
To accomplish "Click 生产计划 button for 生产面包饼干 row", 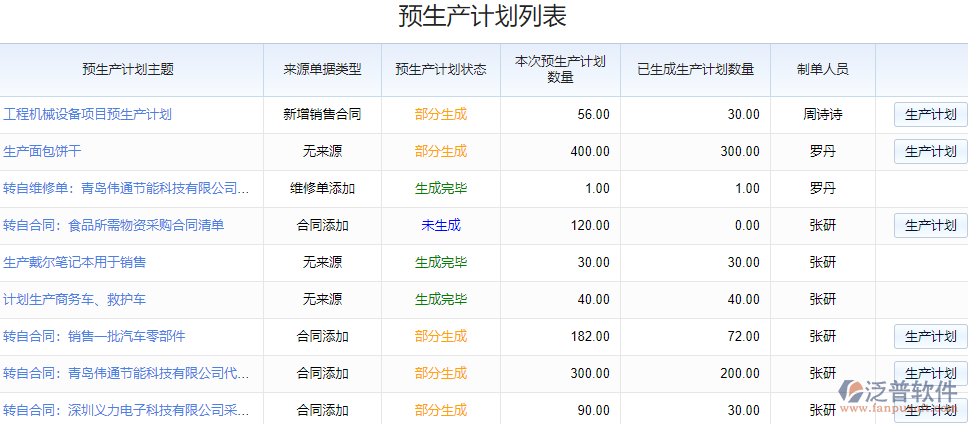I will click(x=930, y=151).
